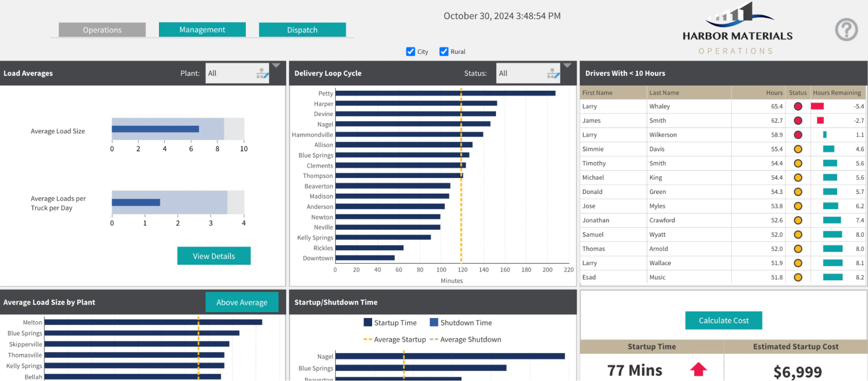Click red status circle for Larry Wilkerson

click(x=798, y=135)
